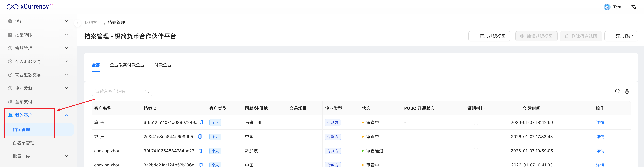Viewport: 644px width, 167px height.
Task: Open 白名单管理 in the sidebar
Action: (x=23, y=143)
